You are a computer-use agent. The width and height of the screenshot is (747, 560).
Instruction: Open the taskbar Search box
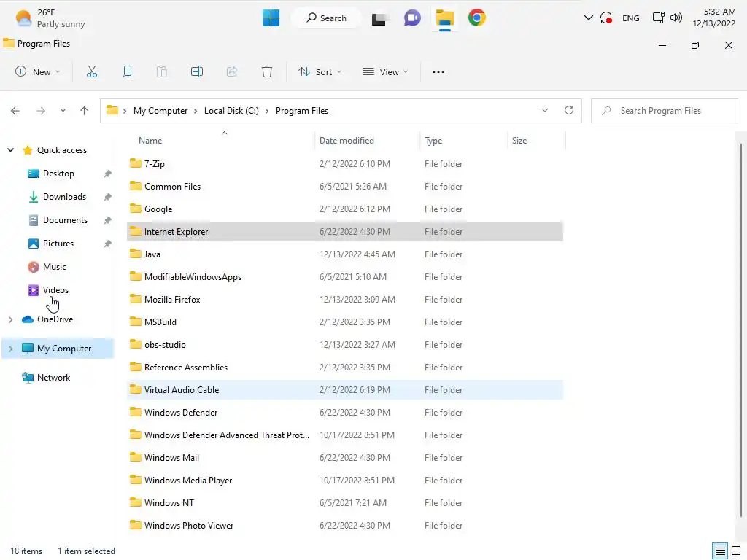[x=326, y=18]
